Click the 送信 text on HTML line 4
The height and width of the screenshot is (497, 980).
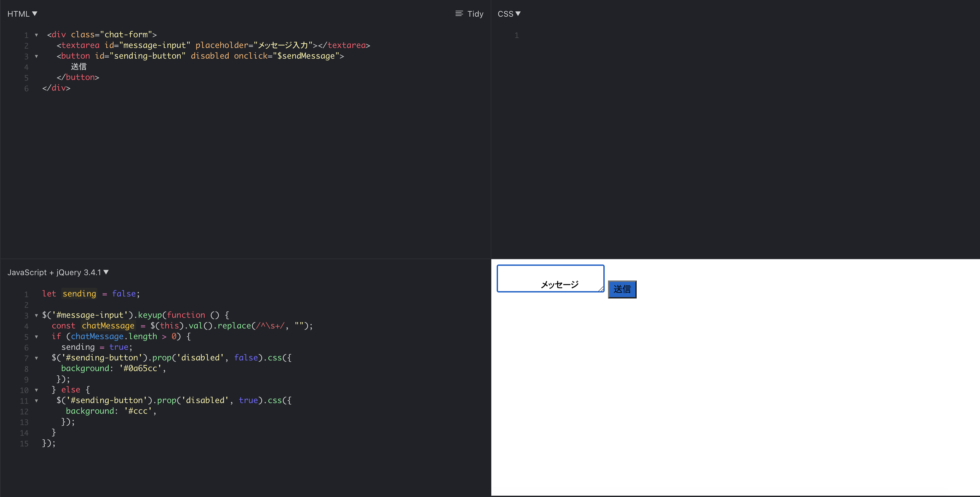point(78,67)
